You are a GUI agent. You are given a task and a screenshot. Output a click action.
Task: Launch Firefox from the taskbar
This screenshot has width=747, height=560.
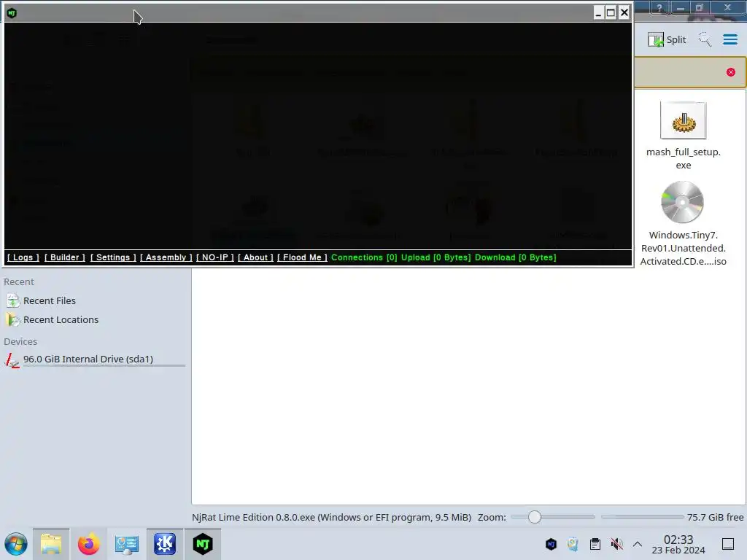[x=88, y=544]
